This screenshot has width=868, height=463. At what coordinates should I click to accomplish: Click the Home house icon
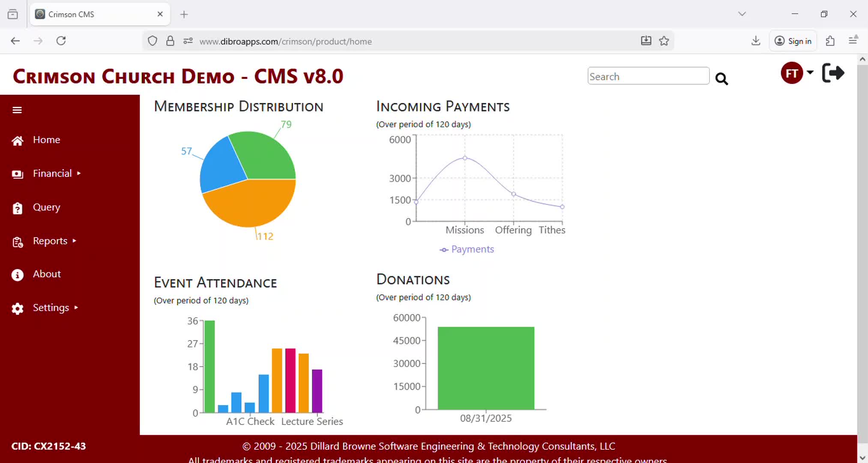click(18, 141)
